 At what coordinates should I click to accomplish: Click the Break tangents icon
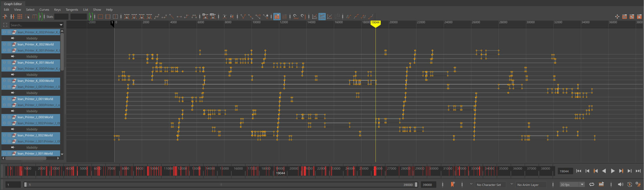243,17
